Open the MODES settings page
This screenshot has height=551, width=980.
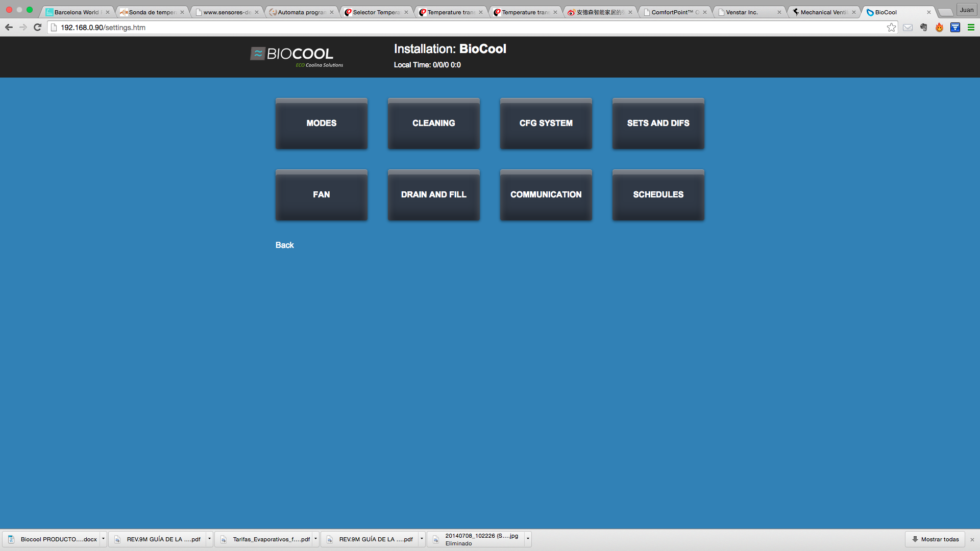click(x=321, y=123)
